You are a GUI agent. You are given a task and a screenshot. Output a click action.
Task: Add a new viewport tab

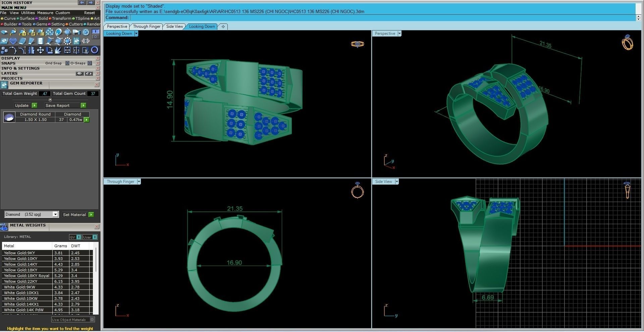click(223, 26)
